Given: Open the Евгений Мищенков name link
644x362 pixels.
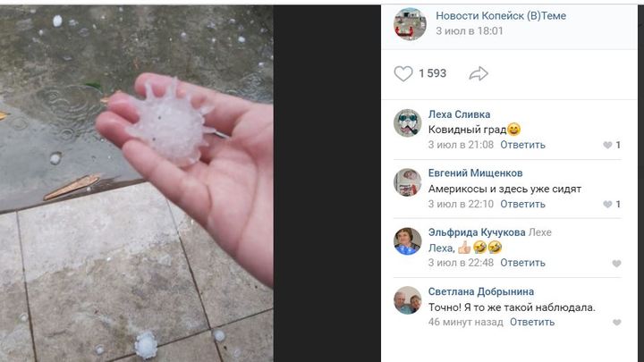Looking at the screenshot, I should (475, 173).
